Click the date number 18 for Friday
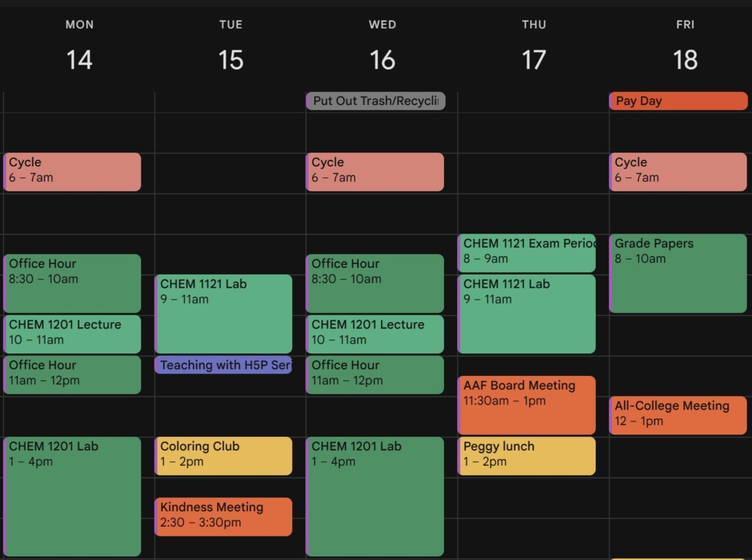The height and width of the screenshot is (560, 752). click(686, 60)
